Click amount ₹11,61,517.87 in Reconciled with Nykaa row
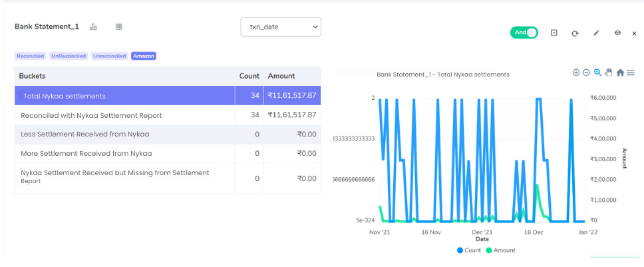The image size is (644, 267). (292, 115)
